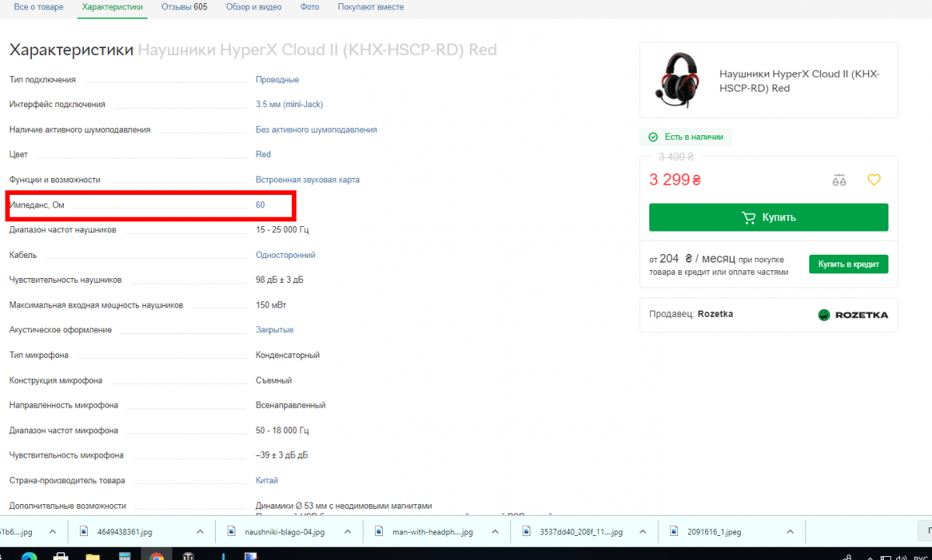Expand options for the naushniki-blago-04.jpg download

(x=347, y=532)
